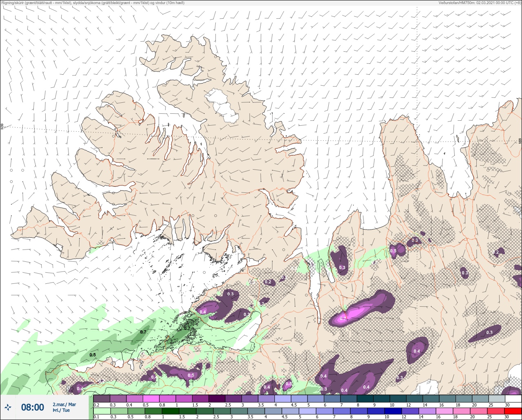Click the compass star icon beside 08:00

point(8,407)
